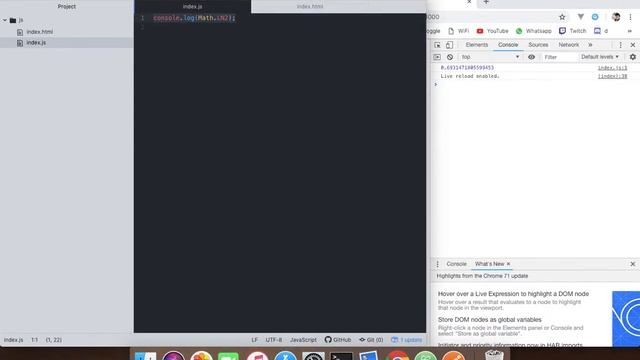Select the What's New drawer tab
Screen dimensions: 640x360
(489, 264)
